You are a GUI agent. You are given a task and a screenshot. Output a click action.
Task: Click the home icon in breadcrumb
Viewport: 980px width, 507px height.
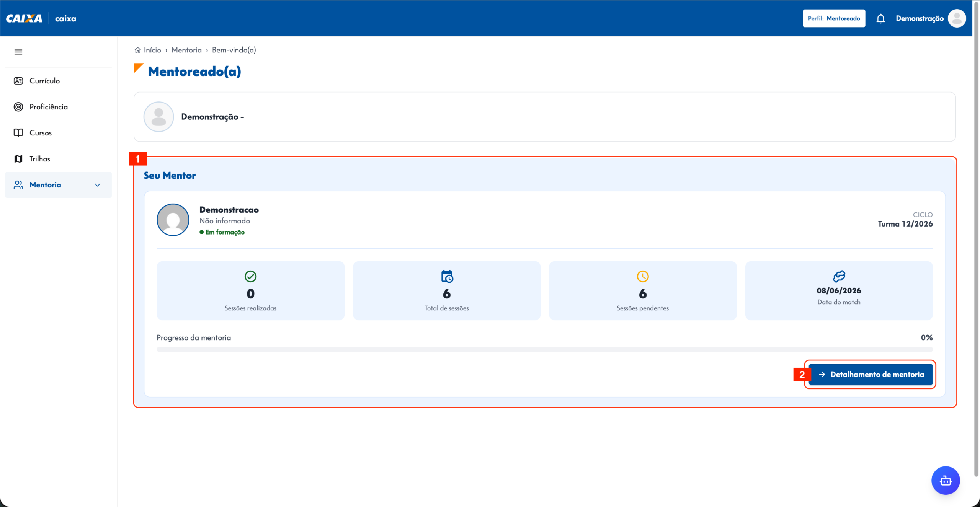138,50
